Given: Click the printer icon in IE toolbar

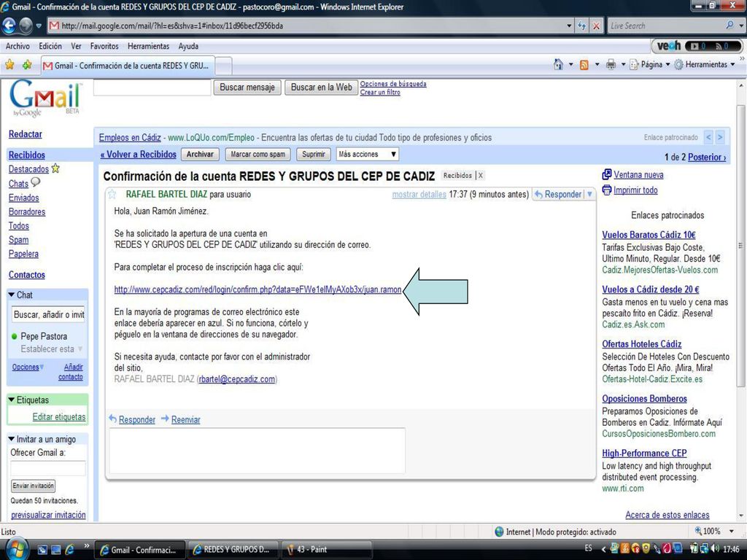Looking at the screenshot, I should coord(611,65).
